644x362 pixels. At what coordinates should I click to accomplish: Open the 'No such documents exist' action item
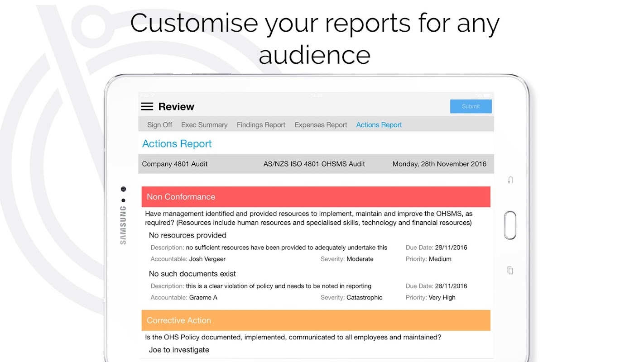[x=192, y=274]
